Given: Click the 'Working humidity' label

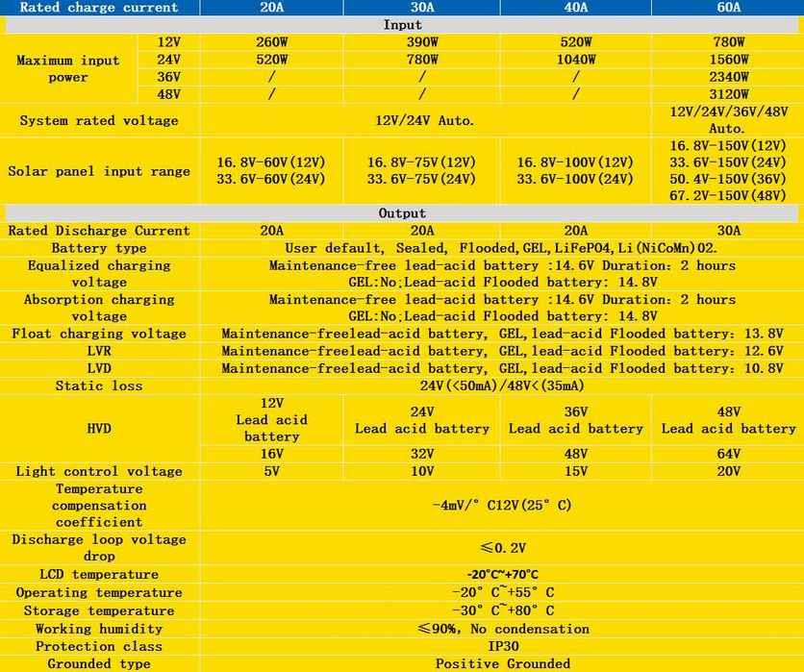Looking at the screenshot, I should (x=99, y=629).
